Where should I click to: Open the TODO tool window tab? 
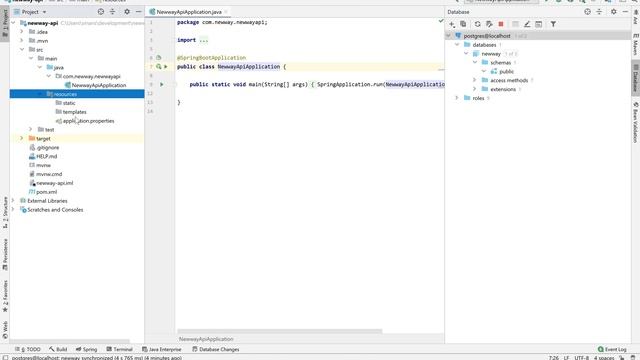pos(28,349)
